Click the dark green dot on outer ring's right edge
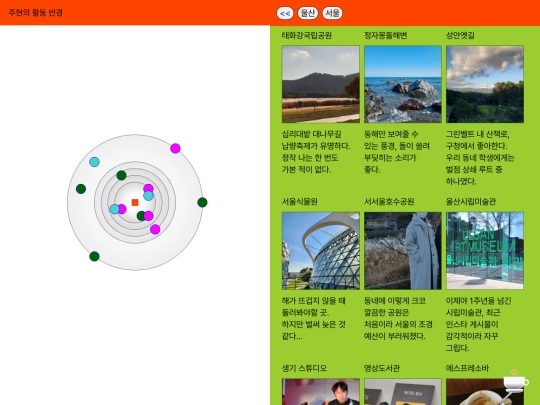540x405 pixels. (202, 202)
